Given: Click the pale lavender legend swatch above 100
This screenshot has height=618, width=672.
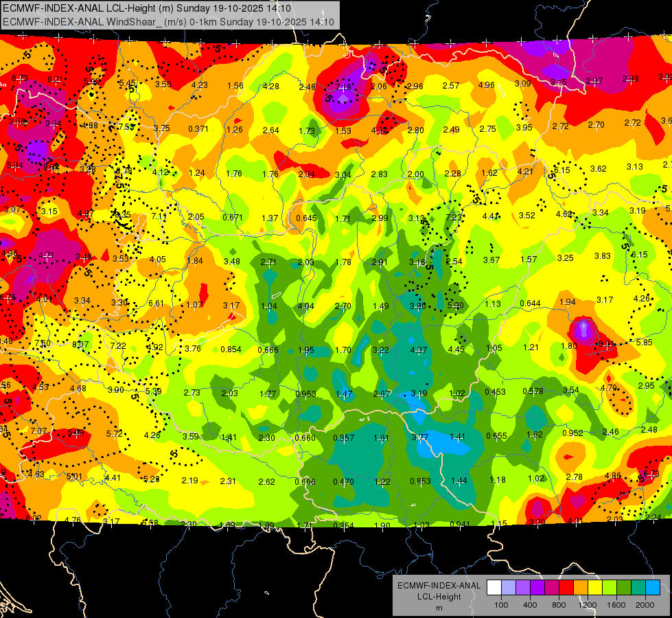Looking at the screenshot, I should coord(509,588).
